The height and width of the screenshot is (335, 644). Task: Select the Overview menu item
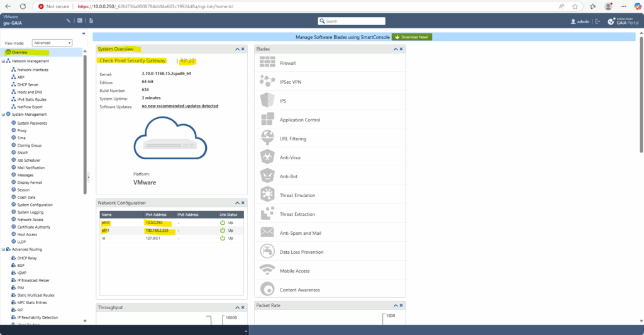(19, 52)
